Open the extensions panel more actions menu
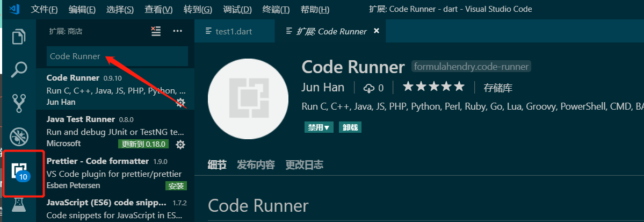644x222 pixels. (177, 31)
